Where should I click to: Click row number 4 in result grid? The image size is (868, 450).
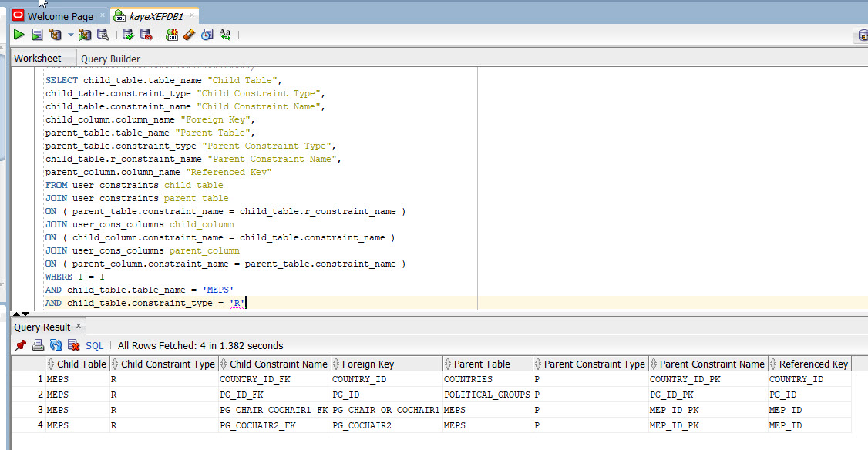click(40, 425)
